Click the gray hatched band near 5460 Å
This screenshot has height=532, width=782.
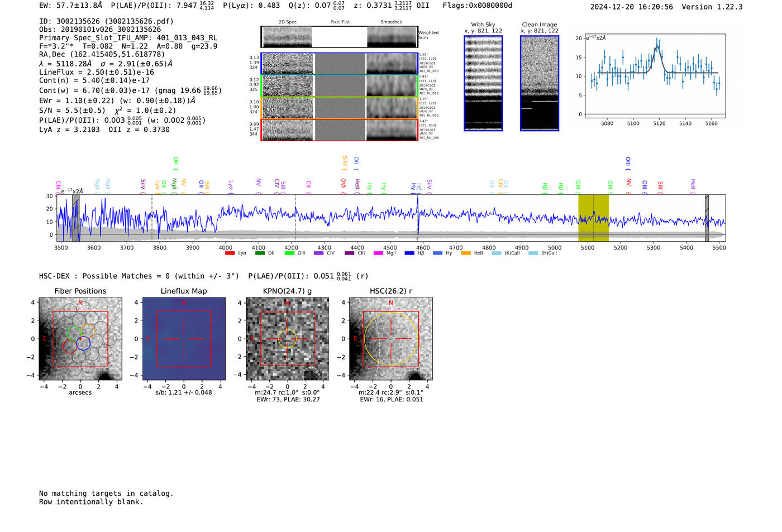pos(707,218)
